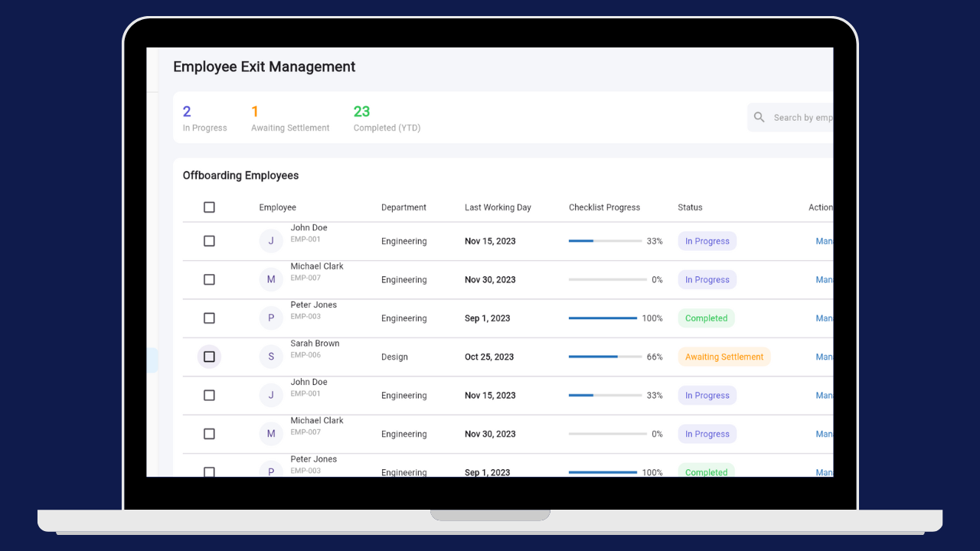The width and height of the screenshot is (980, 551).
Task: Check the row checkbox for Sarah Brown
Action: pyautogui.click(x=209, y=357)
